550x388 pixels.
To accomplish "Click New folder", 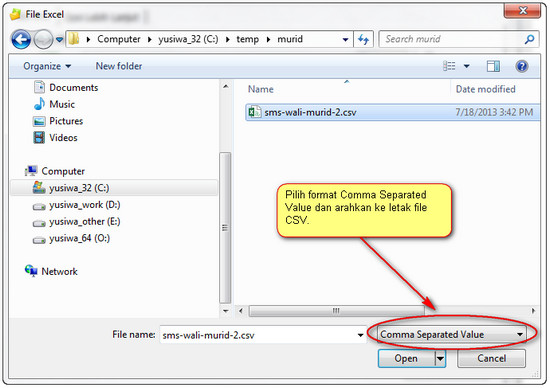I will (x=119, y=66).
